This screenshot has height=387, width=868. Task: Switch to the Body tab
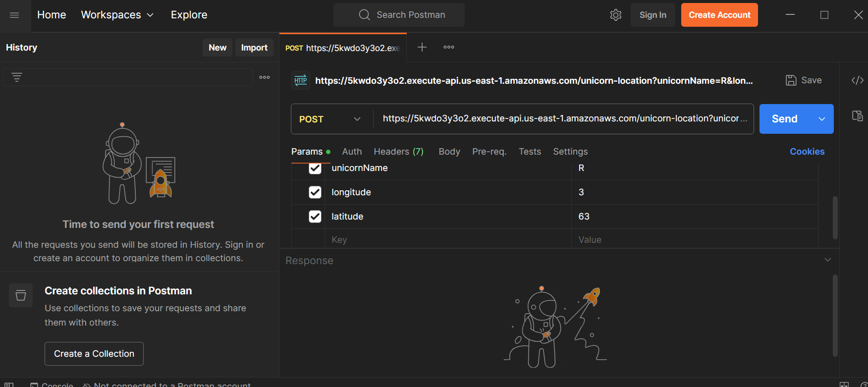449,152
